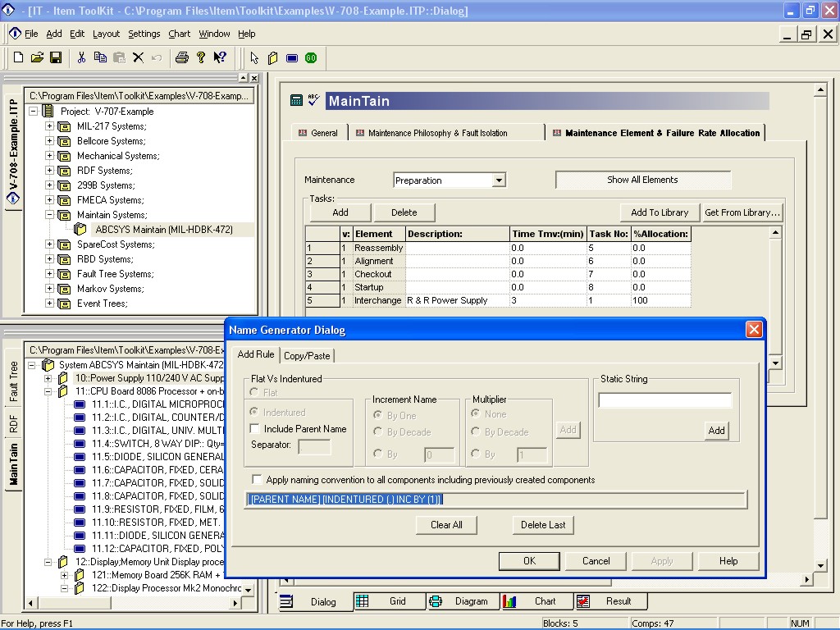Click the Delete Last button

coord(543,525)
